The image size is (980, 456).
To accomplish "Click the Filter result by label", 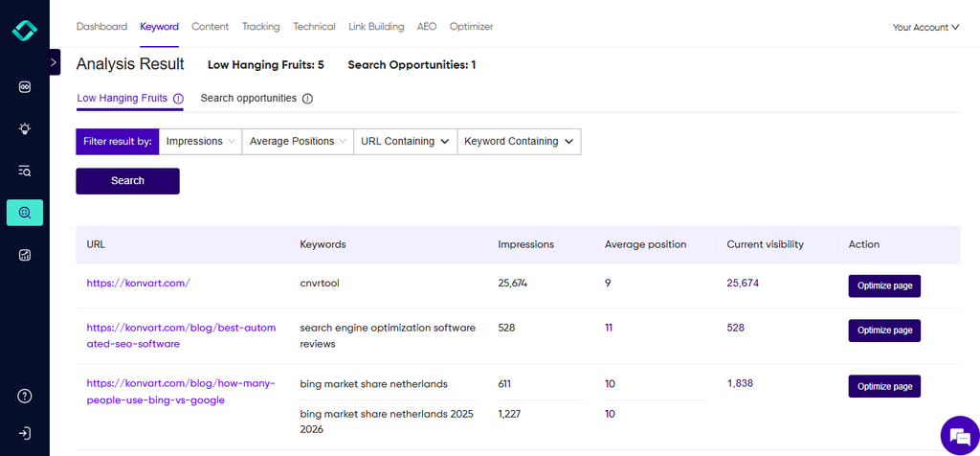I will click(118, 142).
